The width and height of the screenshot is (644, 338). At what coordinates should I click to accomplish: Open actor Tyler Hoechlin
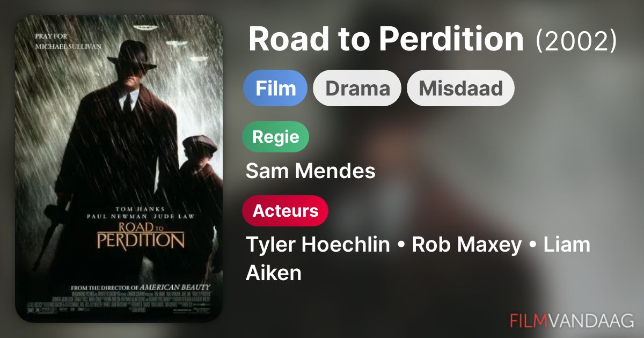(x=318, y=245)
